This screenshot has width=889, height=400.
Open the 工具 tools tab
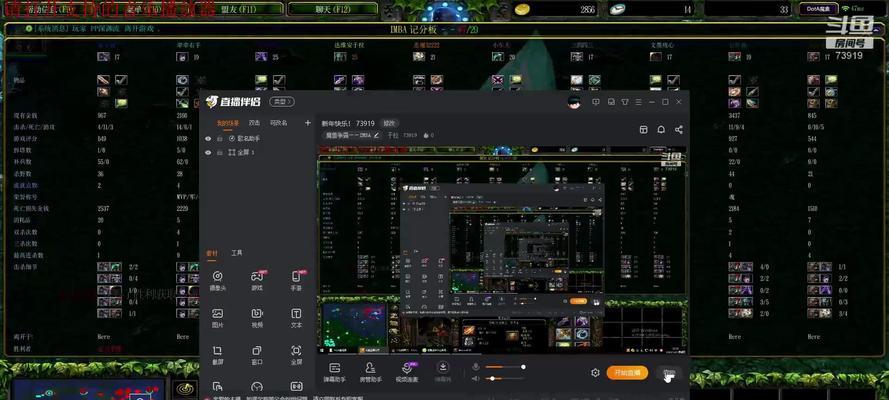pyautogui.click(x=237, y=253)
